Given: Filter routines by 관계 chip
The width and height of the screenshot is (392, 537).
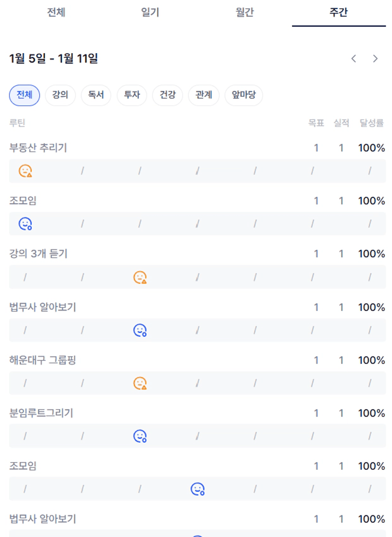Looking at the screenshot, I should tap(203, 95).
